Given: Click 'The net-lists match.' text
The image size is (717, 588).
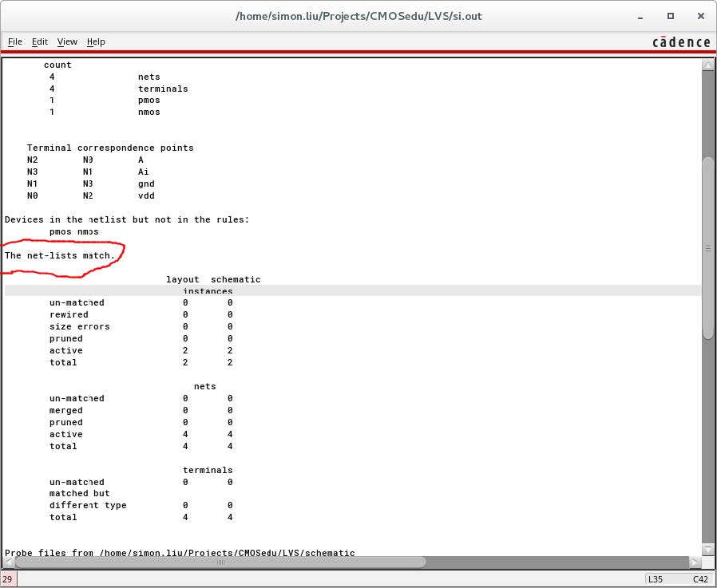Looking at the screenshot, I should [59, 255].
